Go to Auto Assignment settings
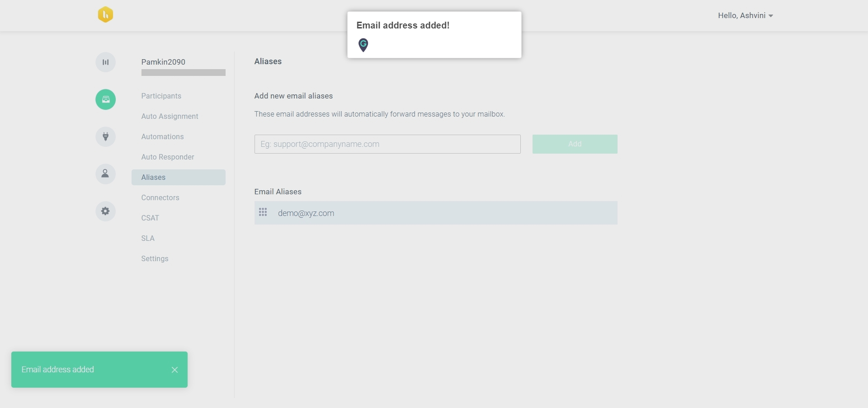The height and width of the screenshot is (408, 868). pos(170,116)
